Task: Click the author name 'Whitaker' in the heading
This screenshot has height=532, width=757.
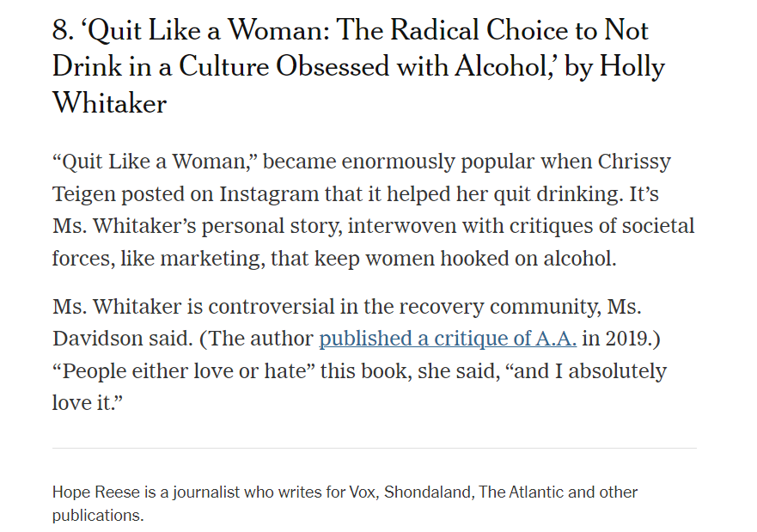Action: click(x=110, y=103)
